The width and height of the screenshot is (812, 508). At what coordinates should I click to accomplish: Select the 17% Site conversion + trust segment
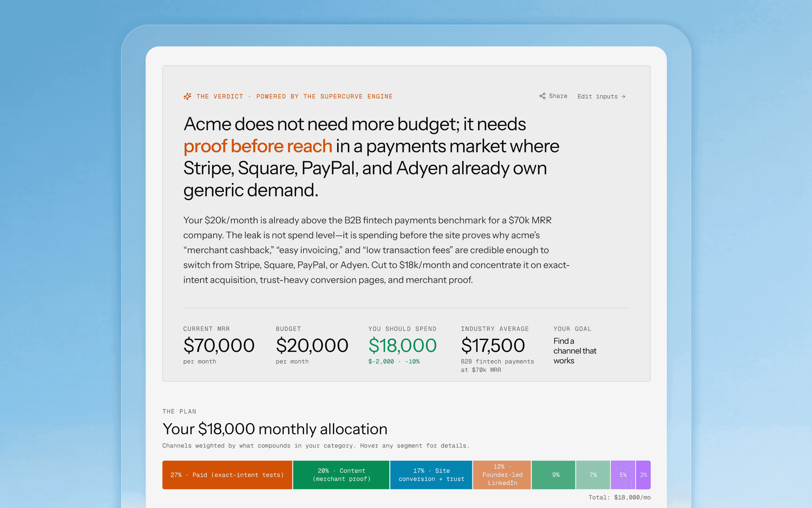coord(431,475)
